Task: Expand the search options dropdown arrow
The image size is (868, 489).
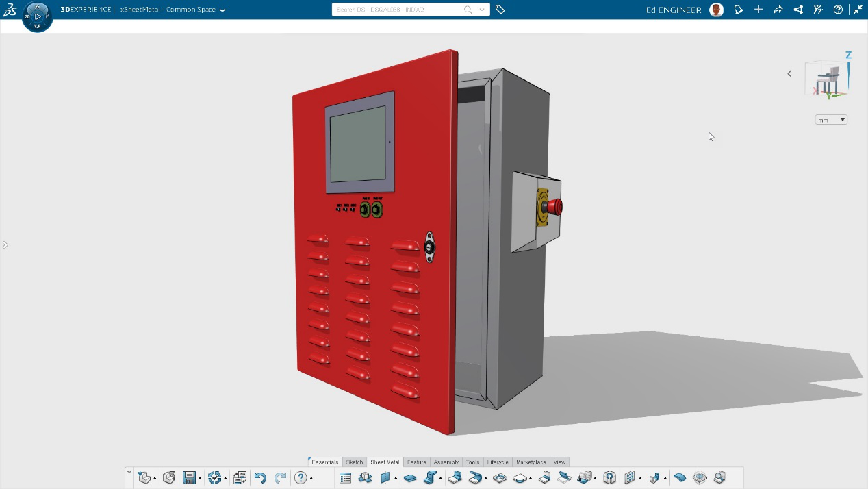Action: pos(482,10)
